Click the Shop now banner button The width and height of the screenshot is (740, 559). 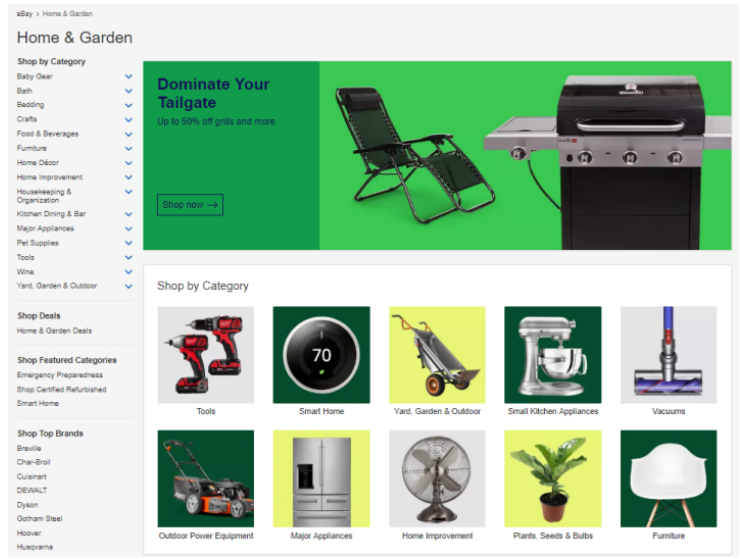(x=190, y=205)
